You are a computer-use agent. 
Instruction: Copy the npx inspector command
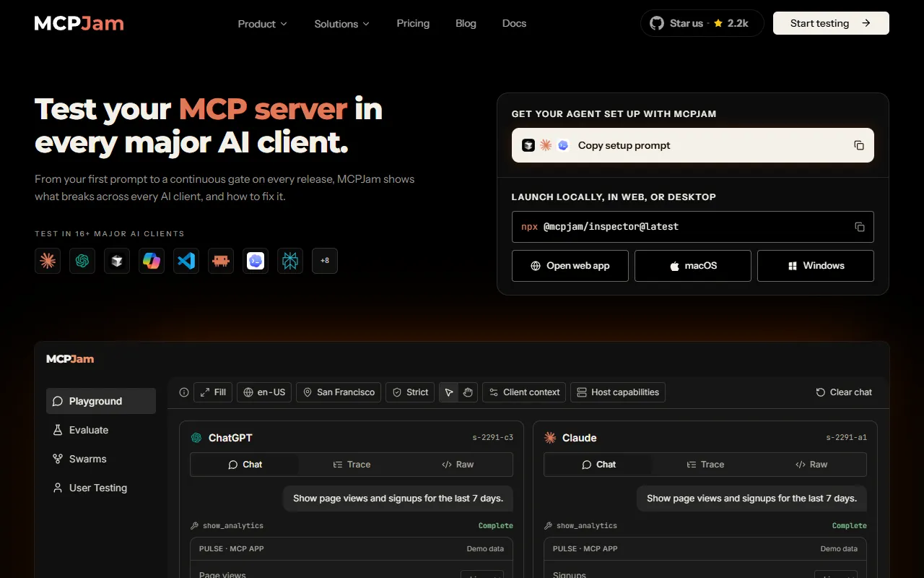click(x=859, y=227)
